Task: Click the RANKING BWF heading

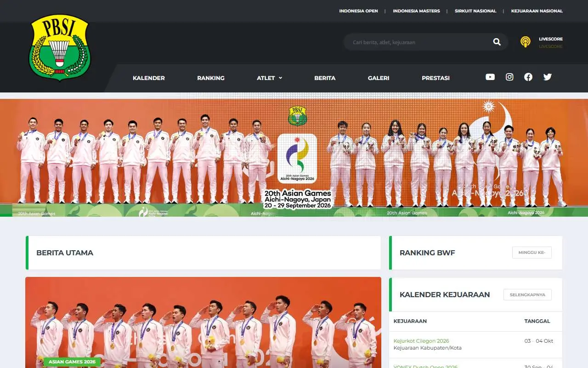Action: click(x=427, y=253)
